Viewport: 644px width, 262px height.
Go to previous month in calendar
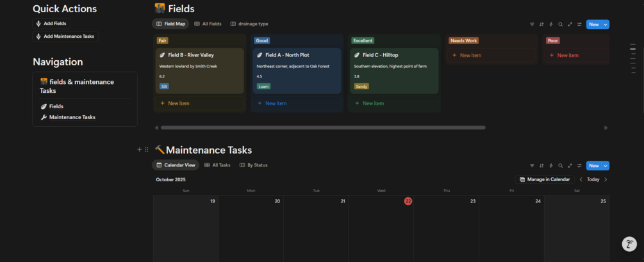coord(581,179)
